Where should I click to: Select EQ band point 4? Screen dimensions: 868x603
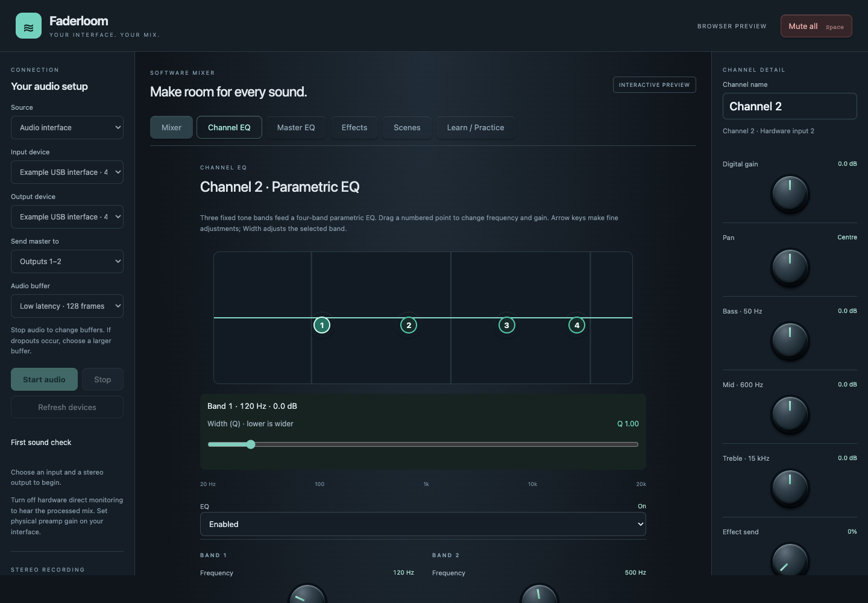[577, 325]
